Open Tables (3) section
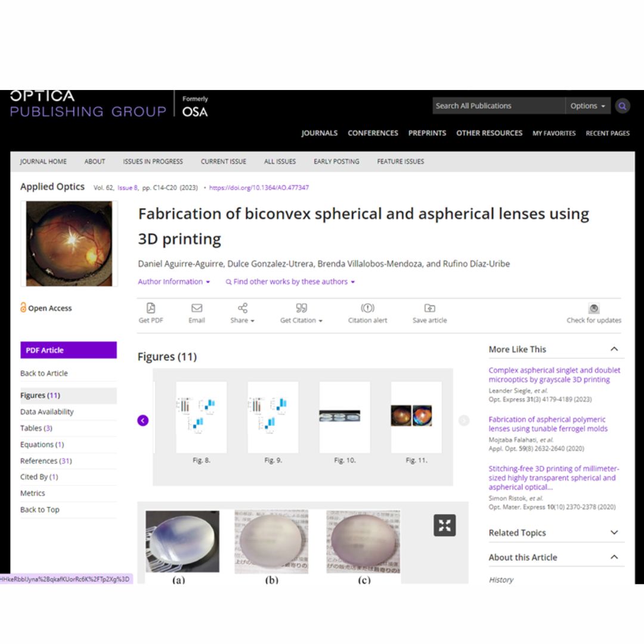This screenshot has width=644, height=644. (36, 428)
